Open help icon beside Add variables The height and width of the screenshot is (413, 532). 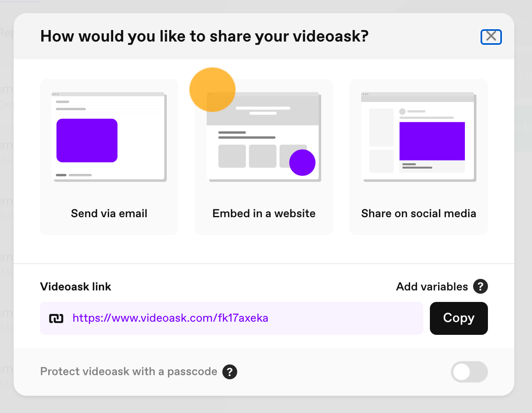[x=481, y=286]
